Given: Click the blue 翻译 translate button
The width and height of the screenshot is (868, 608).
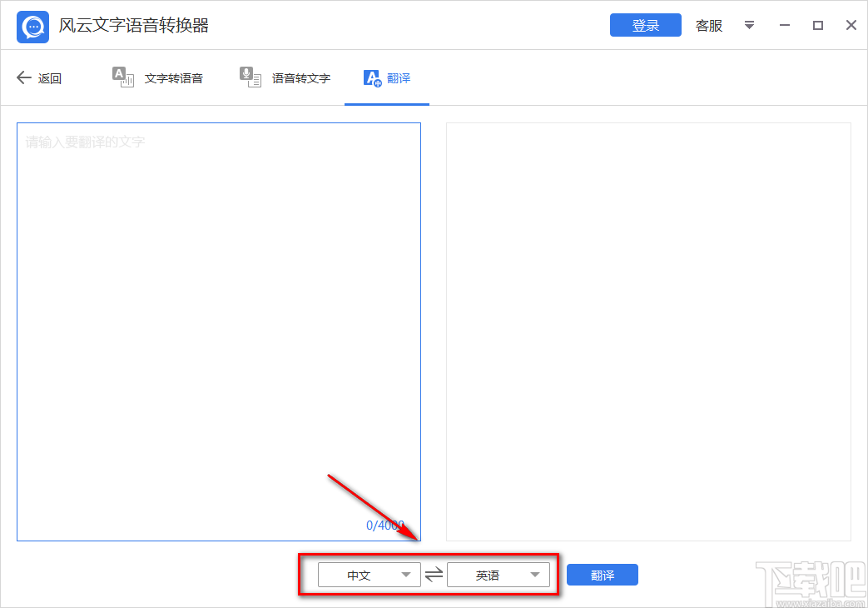Looking at the screenshot, I should (x=603, y=575).
